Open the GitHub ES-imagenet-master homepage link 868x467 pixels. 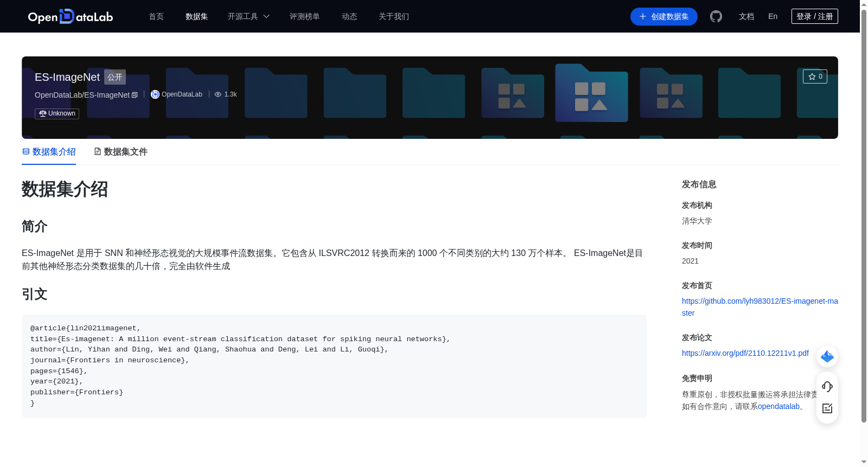pos(760,307)
